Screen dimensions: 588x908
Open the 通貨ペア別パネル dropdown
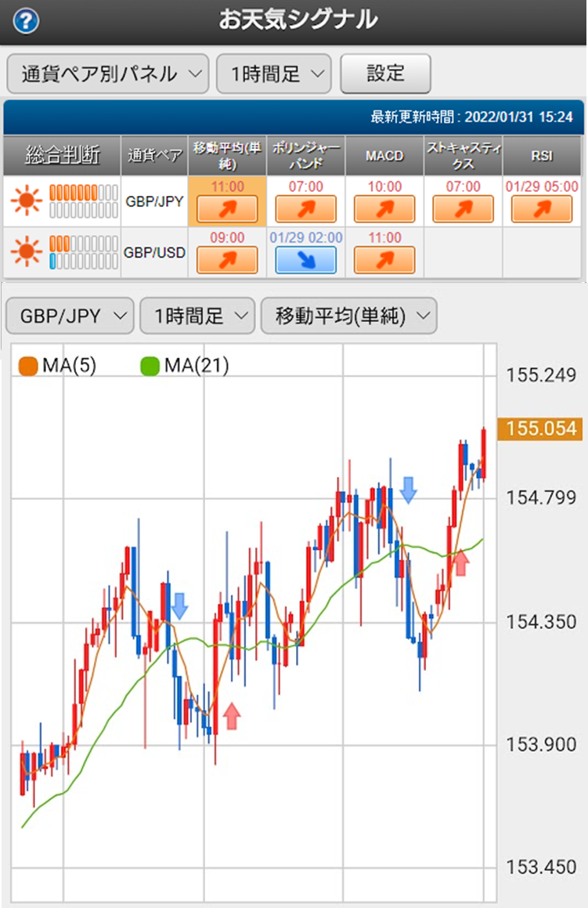[x=107, y=74]
